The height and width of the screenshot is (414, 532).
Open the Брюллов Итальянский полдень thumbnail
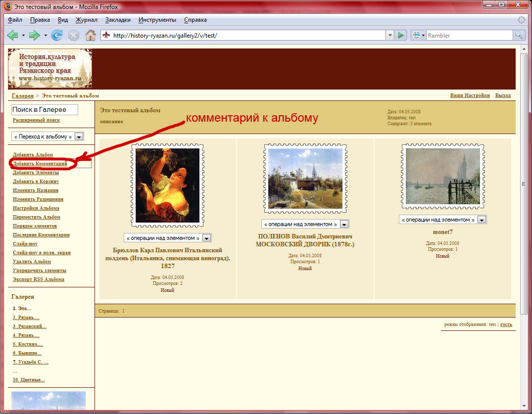click(168, 185)
